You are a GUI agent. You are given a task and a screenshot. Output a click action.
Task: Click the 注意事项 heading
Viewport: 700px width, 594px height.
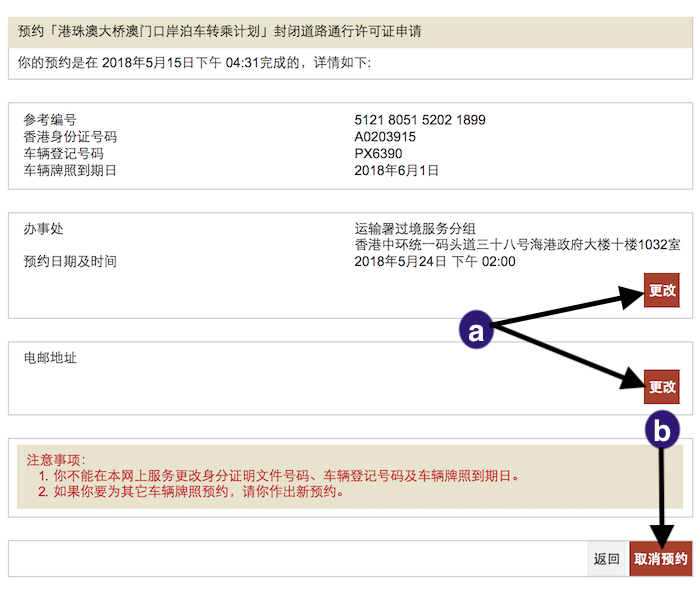click(x=57, y=459)
